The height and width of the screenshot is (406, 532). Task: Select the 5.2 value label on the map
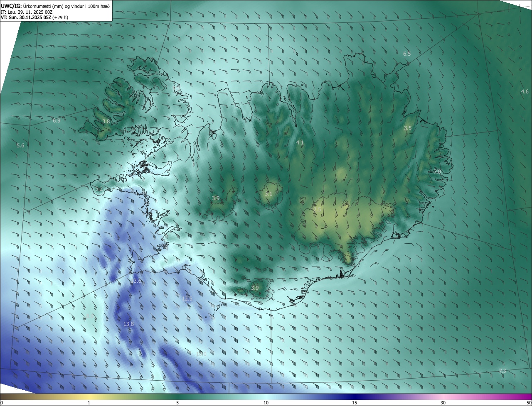99,189
